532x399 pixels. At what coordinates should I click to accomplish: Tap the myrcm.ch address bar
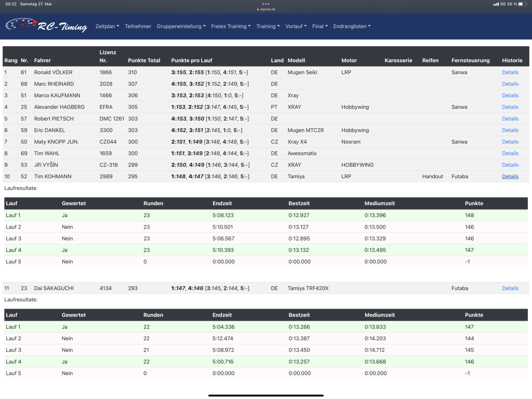(x=268, y=9)
